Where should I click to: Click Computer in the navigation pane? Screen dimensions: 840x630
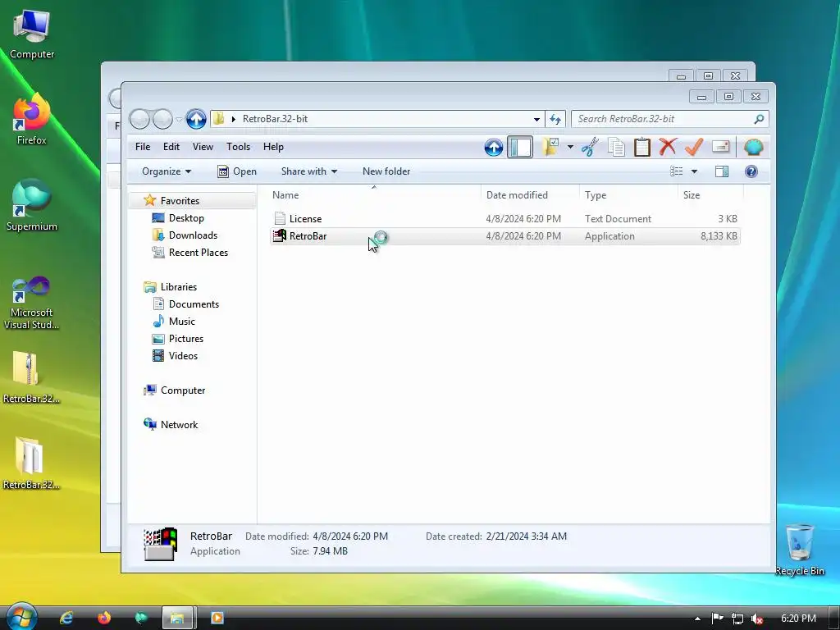(x=183, y=390)
